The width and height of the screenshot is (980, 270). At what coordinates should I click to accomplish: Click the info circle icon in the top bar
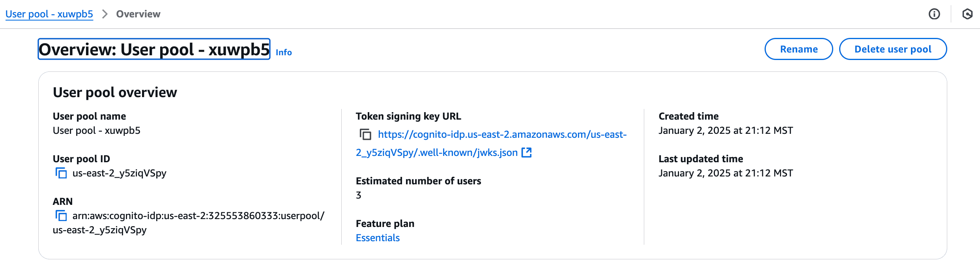click(934, 14)
